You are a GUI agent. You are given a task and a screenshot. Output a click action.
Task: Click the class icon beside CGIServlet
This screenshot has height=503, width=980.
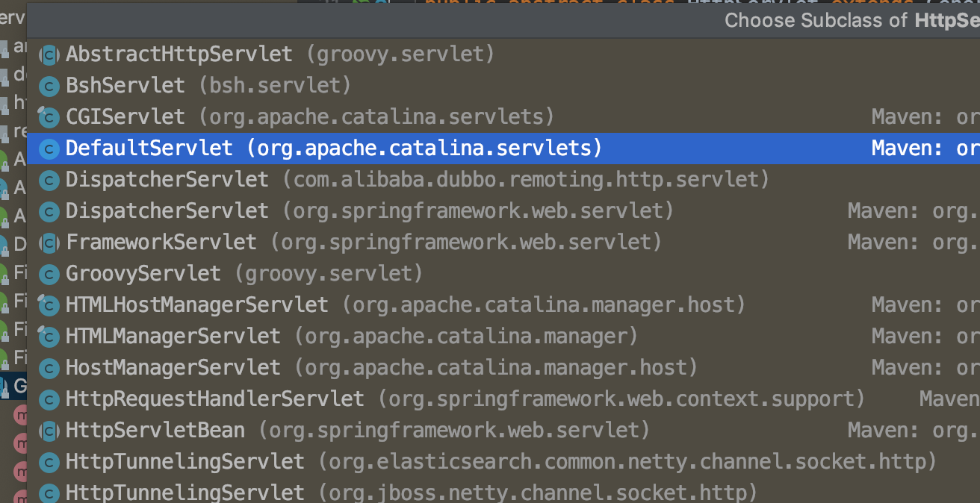[49, 117]
